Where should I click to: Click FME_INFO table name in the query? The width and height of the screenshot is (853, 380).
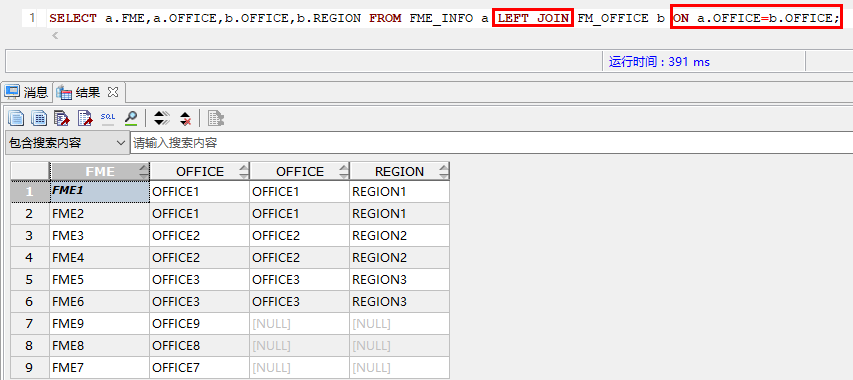click(x=441, y=18)
